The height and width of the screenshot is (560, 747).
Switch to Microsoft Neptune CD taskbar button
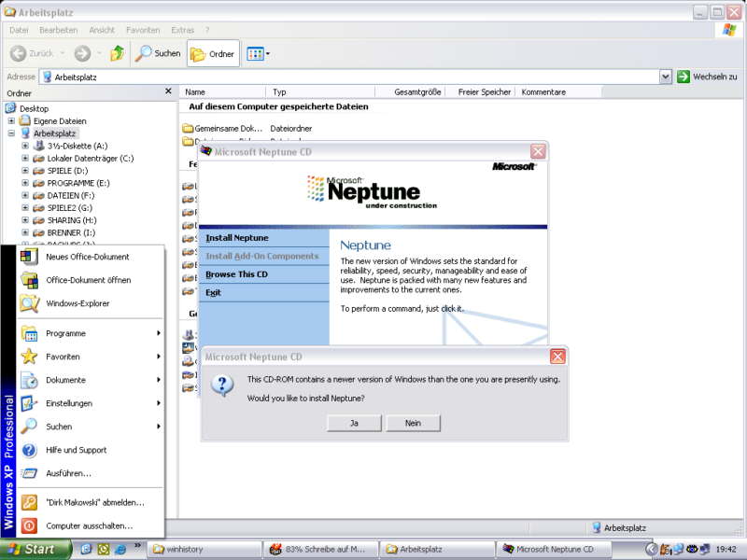tap(554, 550)
